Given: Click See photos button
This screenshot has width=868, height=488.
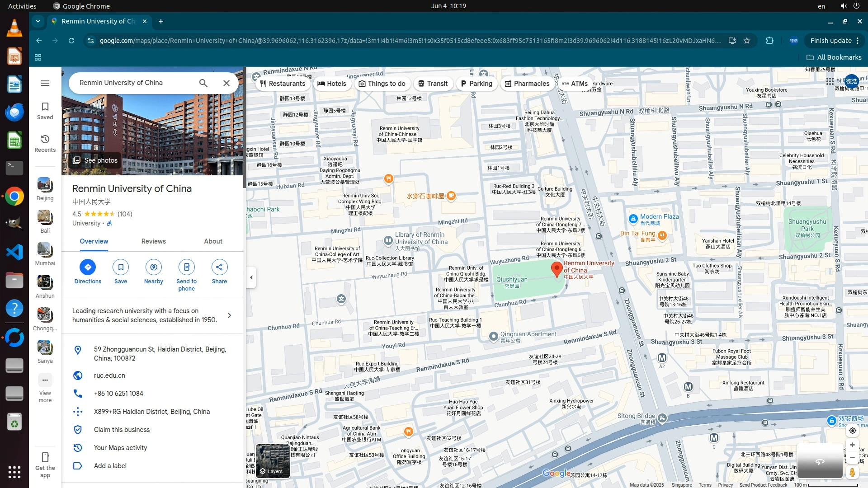Looking at the screenshot, I should (x=95, y=160).
